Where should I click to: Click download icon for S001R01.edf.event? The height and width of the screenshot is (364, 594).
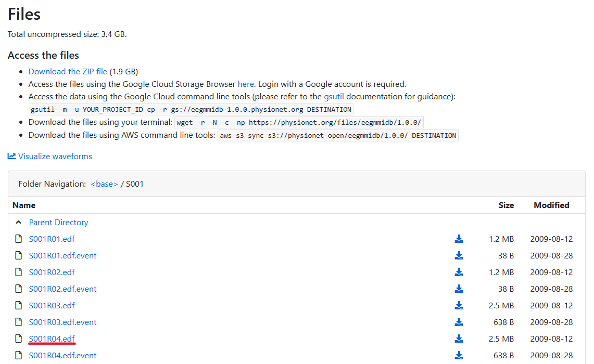point(459,256)
